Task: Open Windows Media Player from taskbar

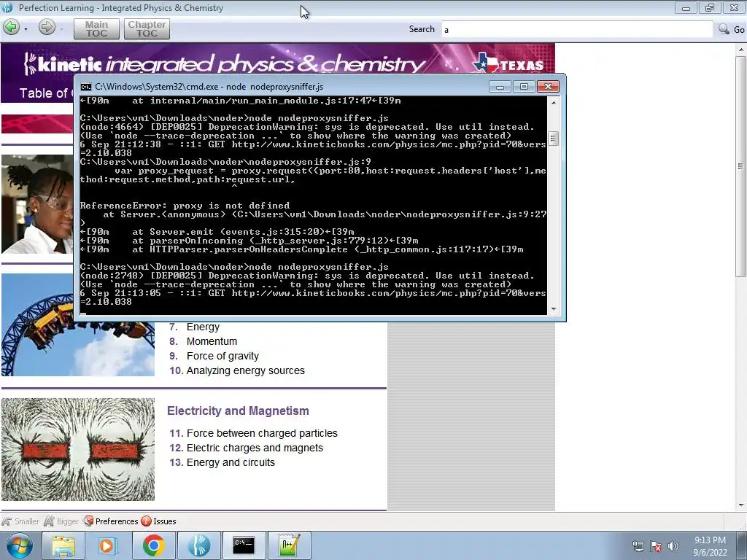Action: click(108, 545)
